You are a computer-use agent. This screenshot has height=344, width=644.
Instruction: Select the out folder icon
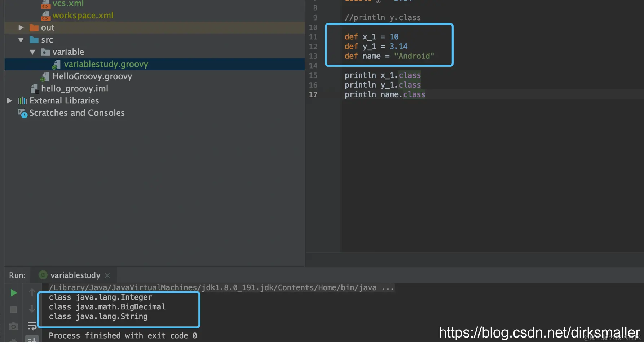click(x=34, y=28)
